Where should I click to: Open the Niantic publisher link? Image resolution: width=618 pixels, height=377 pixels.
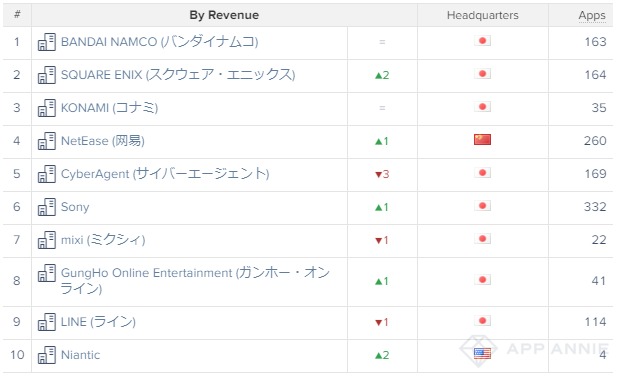point(80,355)
